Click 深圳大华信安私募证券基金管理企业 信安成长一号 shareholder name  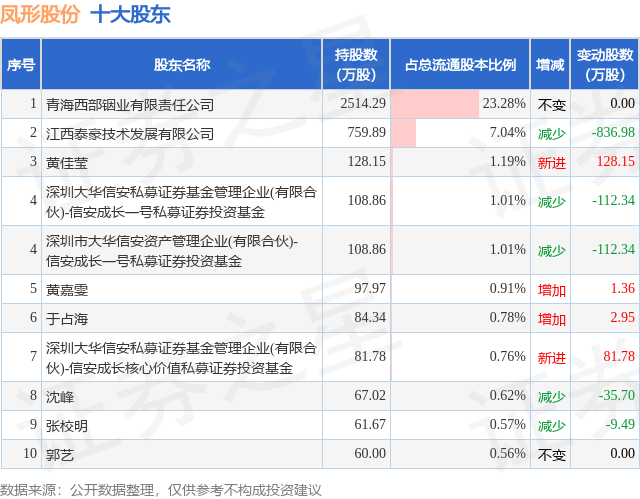point(181,202)
